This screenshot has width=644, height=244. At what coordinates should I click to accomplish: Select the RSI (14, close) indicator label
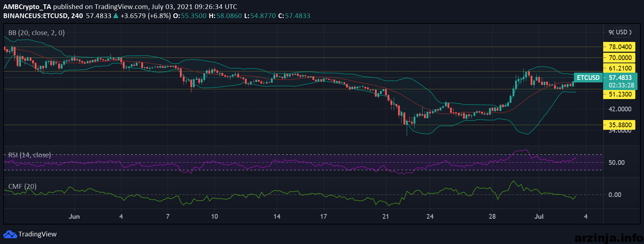29,155
